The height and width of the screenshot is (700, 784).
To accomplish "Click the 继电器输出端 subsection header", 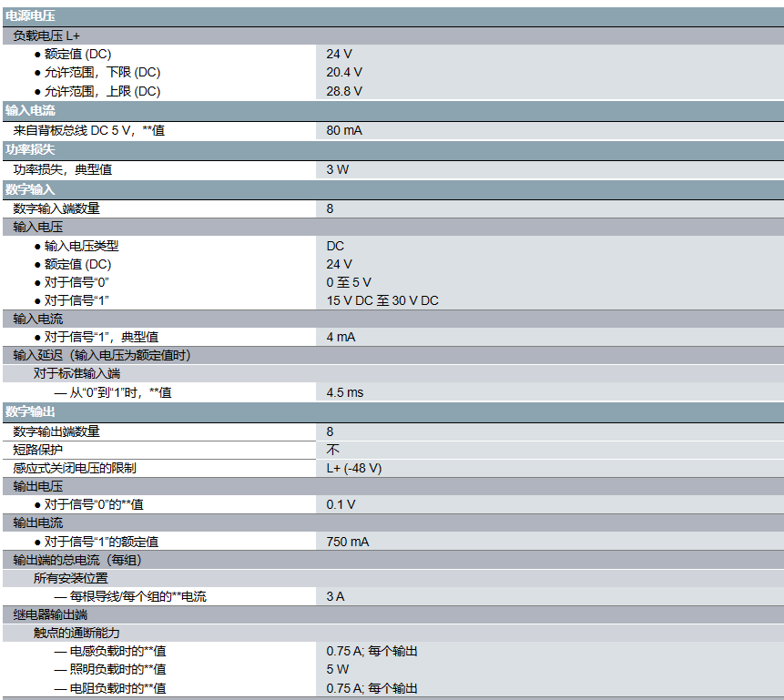I will (x=50, y=615).
